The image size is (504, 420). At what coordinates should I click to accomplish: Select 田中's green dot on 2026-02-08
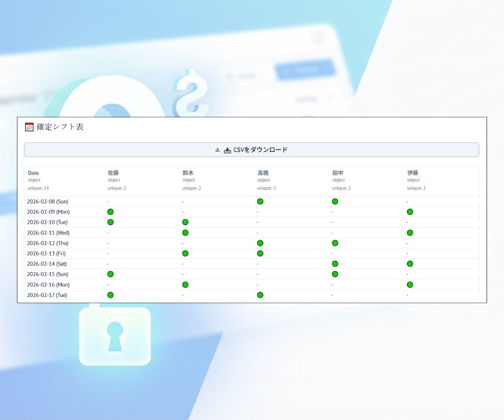click(335, 202)
